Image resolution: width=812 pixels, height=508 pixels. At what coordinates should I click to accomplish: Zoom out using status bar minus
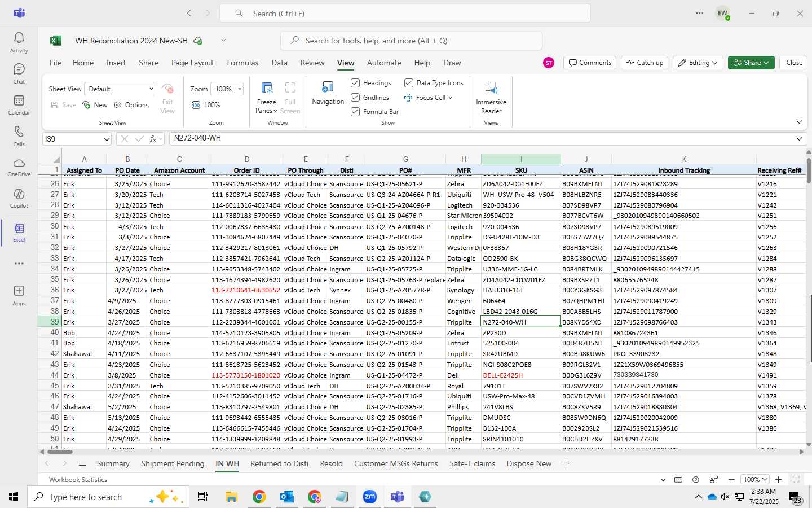click(x=731, y=479)
